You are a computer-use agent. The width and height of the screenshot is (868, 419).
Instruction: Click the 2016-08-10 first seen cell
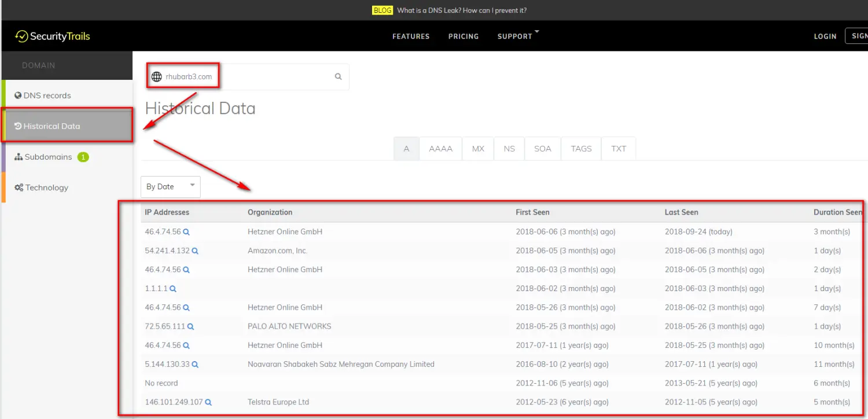[x=562, y=365]
